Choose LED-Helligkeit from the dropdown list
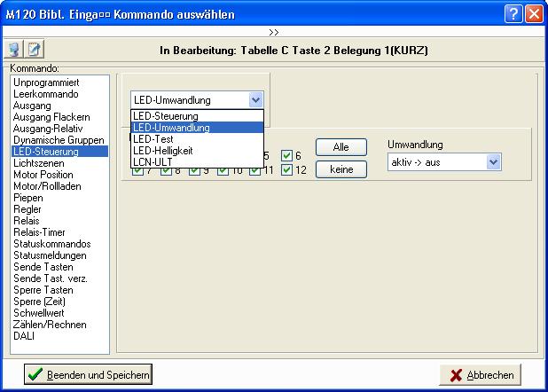Viewport: 548px width, 392px height. point(165,151)
